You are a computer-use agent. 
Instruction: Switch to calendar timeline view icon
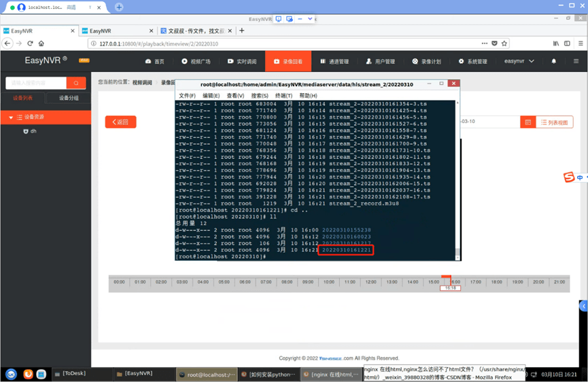tap(528, 122)
